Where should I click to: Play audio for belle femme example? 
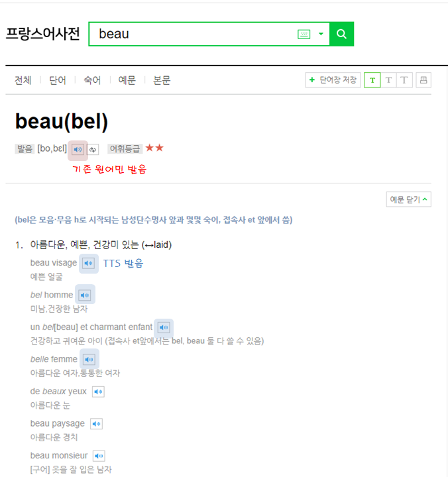pyautogui.click(x=89, y=359)
